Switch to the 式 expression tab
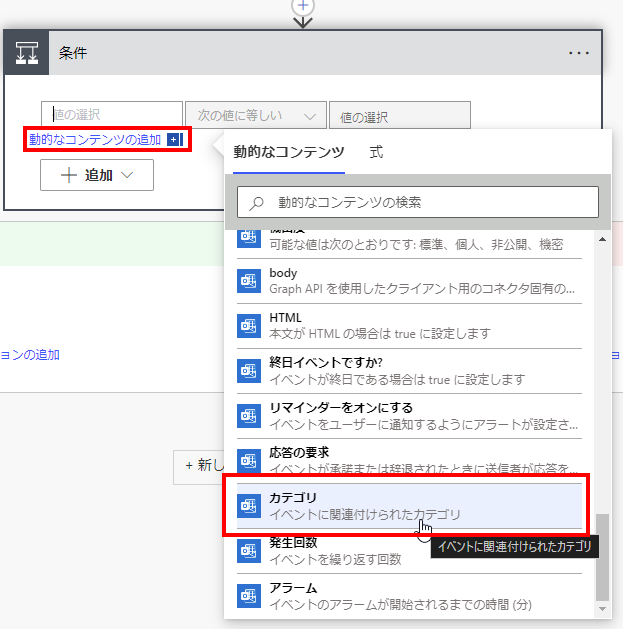Screen dimensions: 623x629 point(376,152)
